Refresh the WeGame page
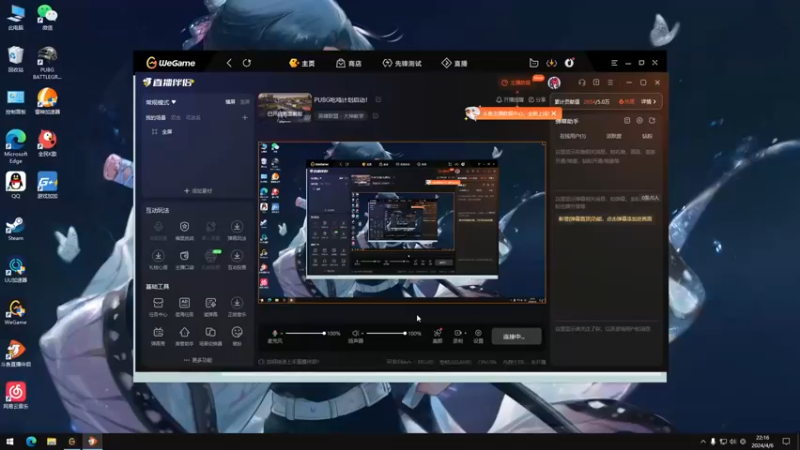800x450 pixels. [x=247, y=63]
